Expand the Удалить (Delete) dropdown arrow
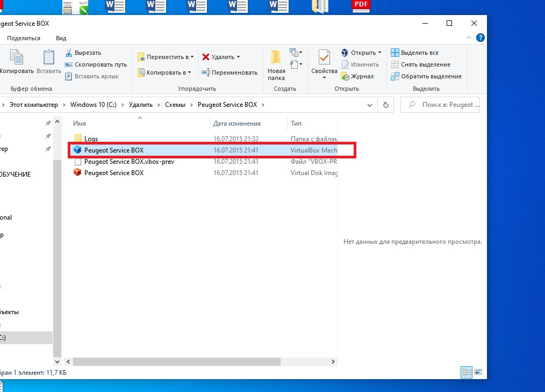545x392 pixels. pyautogui.click(x=239, y=57)
